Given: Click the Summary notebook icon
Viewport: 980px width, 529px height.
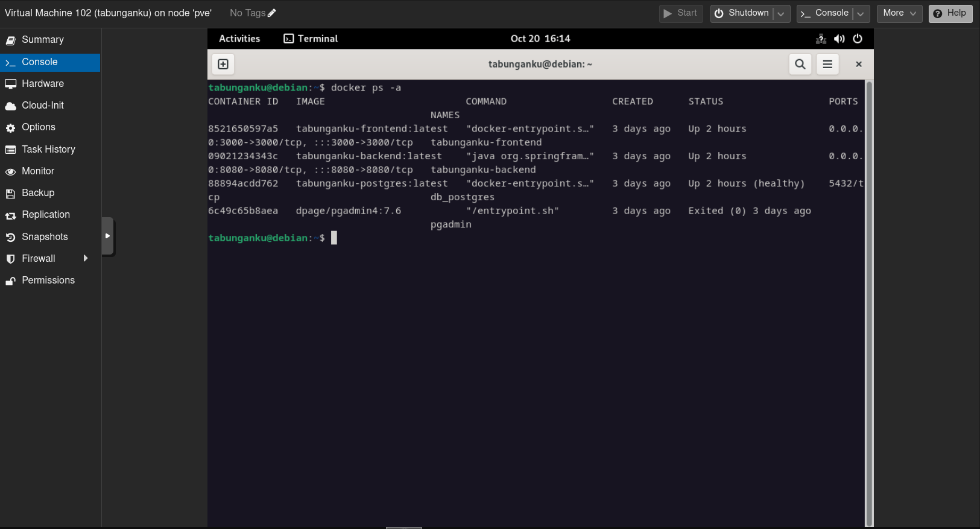Looking at the screenshot, I should tap(10, 40).
